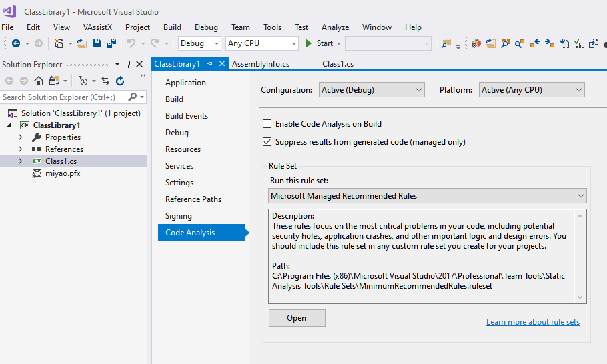Click the Open rule set button
This screenshot has width=607, height=364.
coord(297,318)
